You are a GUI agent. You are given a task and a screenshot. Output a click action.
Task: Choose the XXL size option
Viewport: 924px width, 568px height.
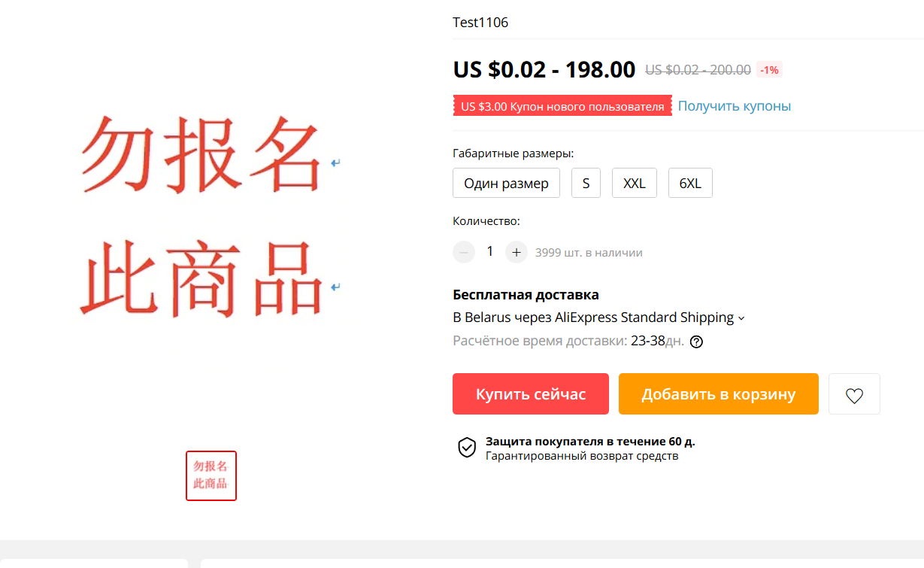point(635,184)
